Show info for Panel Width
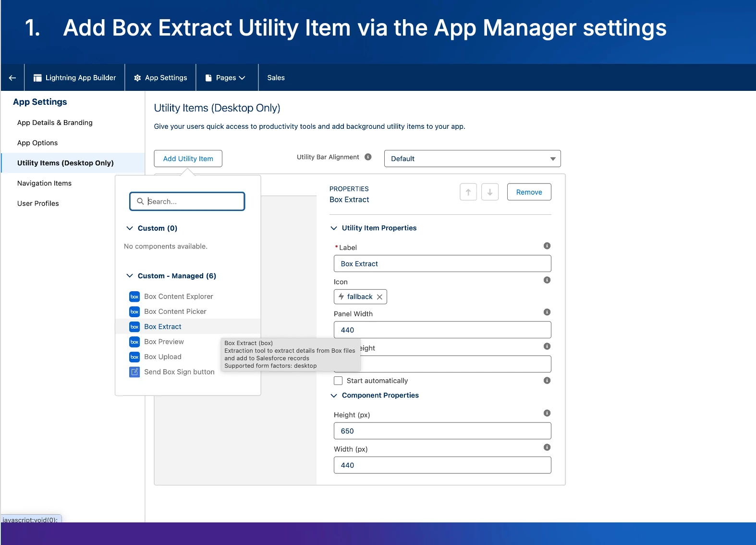The width and height of the screenshot is (756, 545). (547, 312)
